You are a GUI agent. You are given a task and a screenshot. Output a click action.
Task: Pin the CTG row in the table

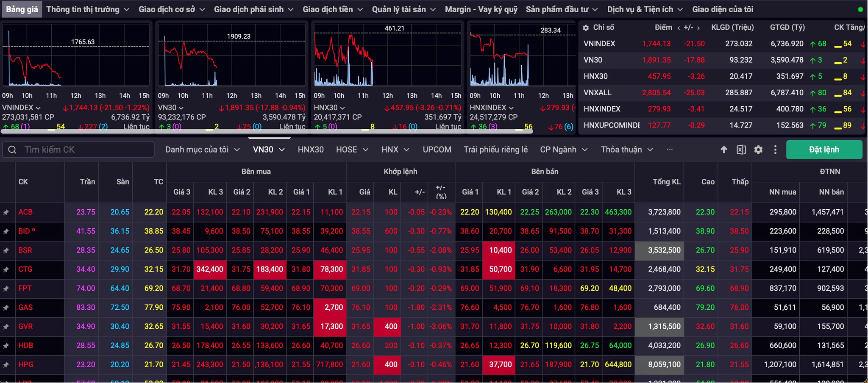pyautogui.click(x=6, y=269)
